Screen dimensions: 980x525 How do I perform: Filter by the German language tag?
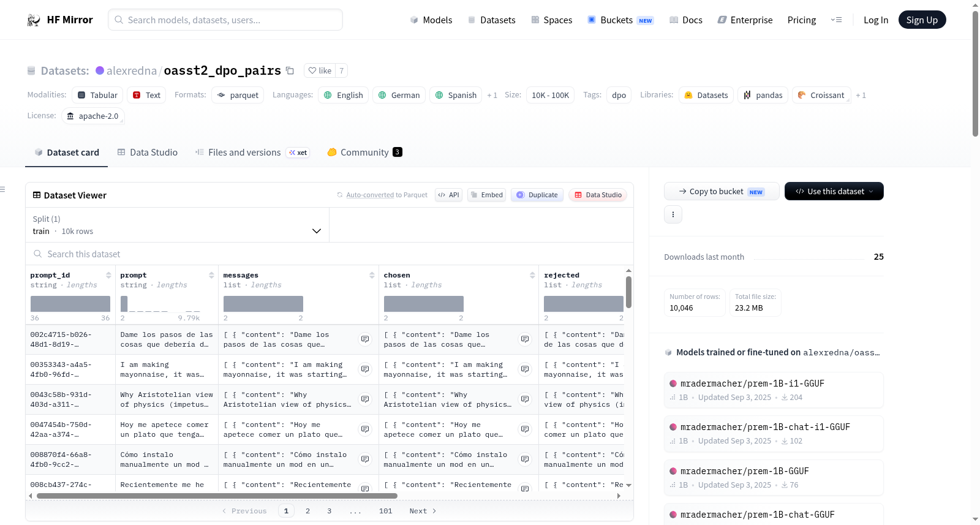pos(399,95)
